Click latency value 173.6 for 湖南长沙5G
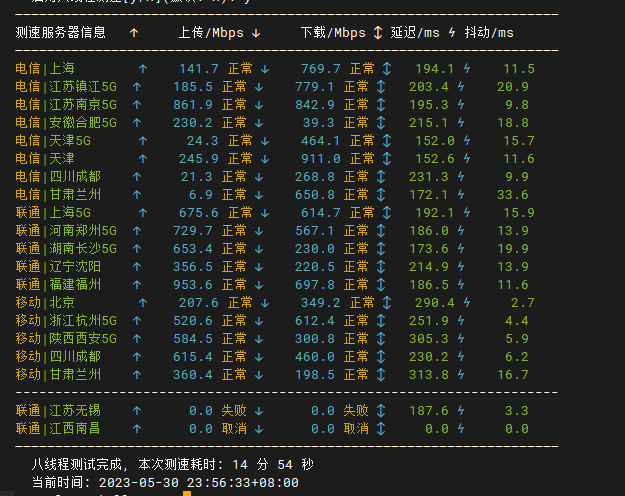625x496 pixels. 429,248
